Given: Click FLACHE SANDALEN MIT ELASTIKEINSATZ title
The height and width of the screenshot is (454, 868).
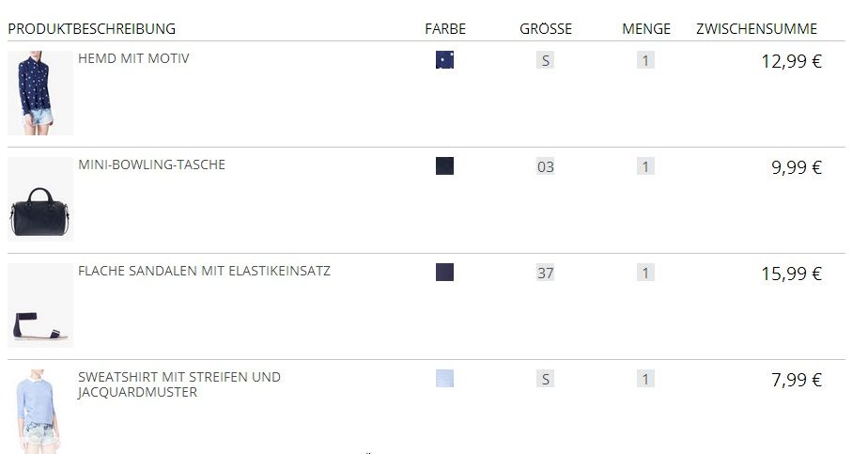Looking at the screenshot, I should pyautogui.click(x=204, y=271).
